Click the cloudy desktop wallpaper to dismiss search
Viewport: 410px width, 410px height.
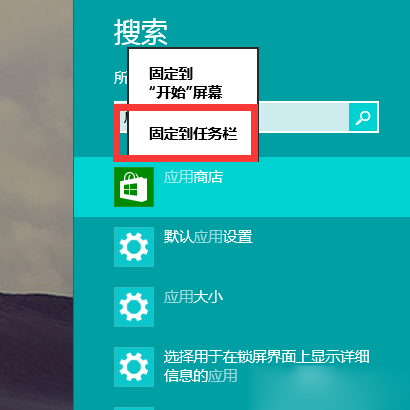[37, 133]
